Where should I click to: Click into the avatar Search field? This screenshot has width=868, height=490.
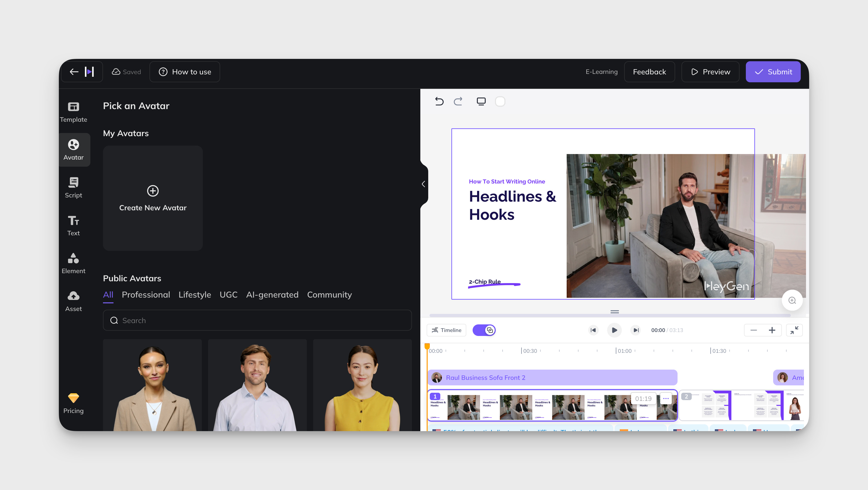(x=257, y=320)
